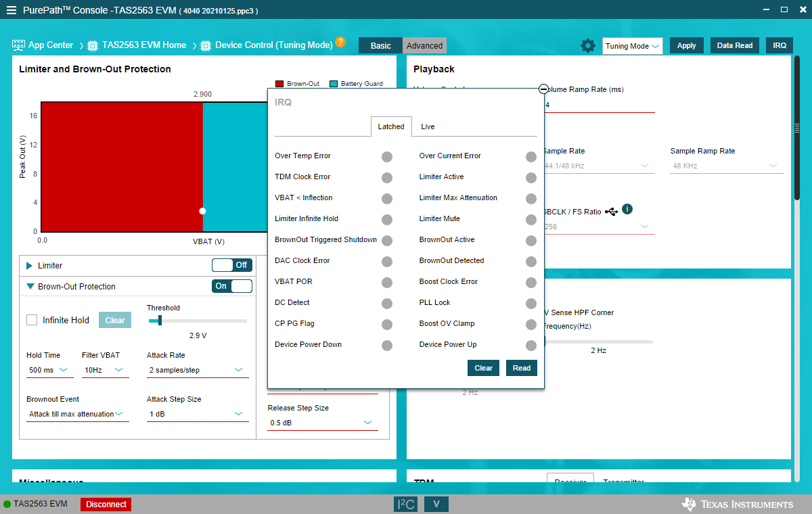Click the Limiter Mute indicator
Screen dimensions: 812x514
[x=531, y=220]
